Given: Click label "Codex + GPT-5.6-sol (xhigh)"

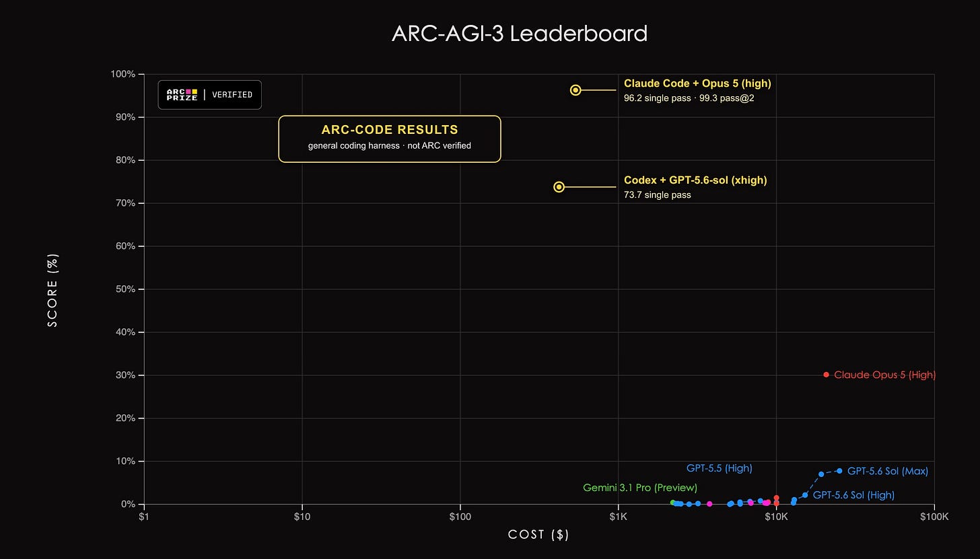Looking at the screenshot, I should click(695, 180).
